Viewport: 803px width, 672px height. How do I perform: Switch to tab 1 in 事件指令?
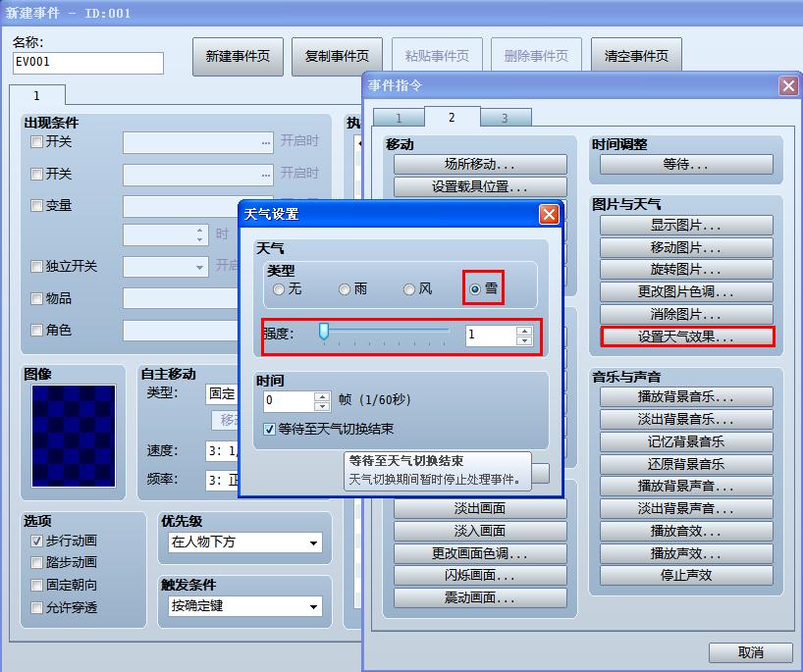(399, 119)
